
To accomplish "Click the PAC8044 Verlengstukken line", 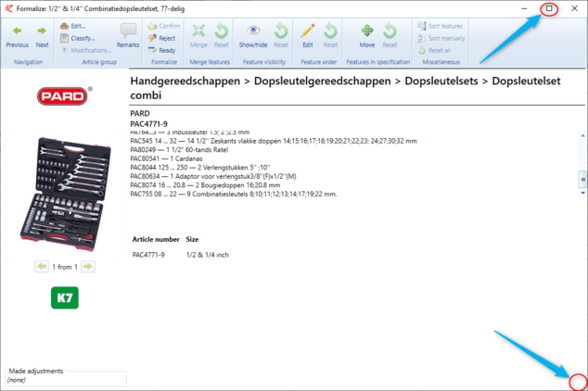I will click(200, 168).
